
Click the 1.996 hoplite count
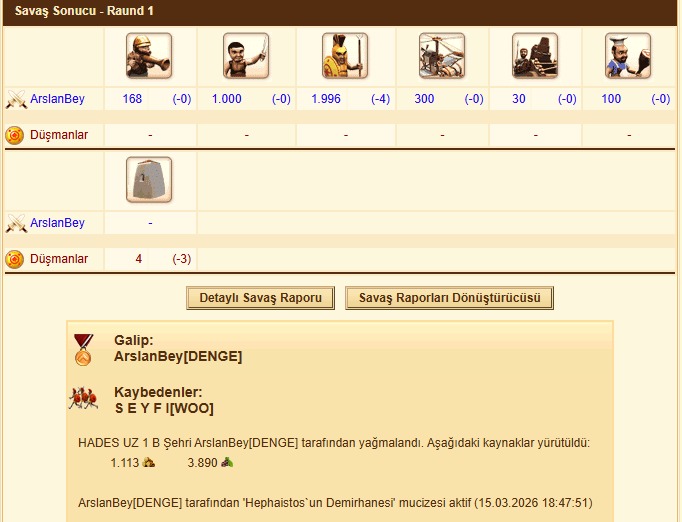(x=326, y=99)
